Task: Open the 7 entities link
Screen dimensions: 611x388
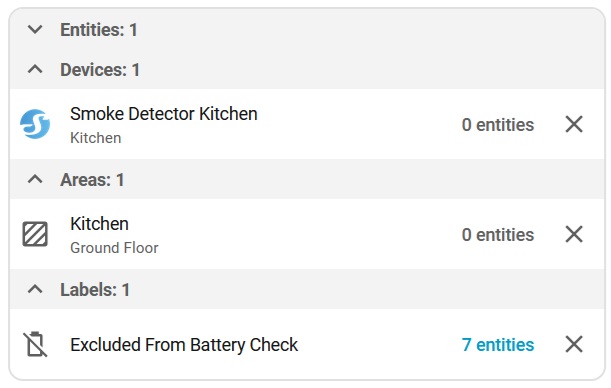Action: [498, 345]
